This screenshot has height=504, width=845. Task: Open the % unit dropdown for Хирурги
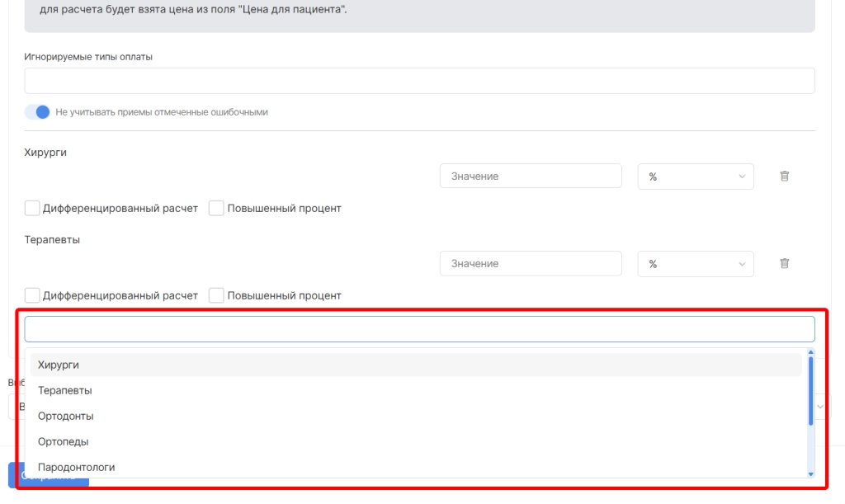pyautogui.click(x=695, y=177)
